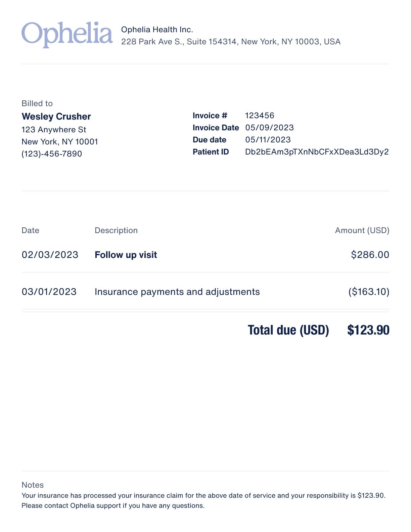The height and width of the screenshot is (532, 411).
Task: Click the Invoice Date value 05/09/2023
Action: pyautogui.click(x=269, y=128)
